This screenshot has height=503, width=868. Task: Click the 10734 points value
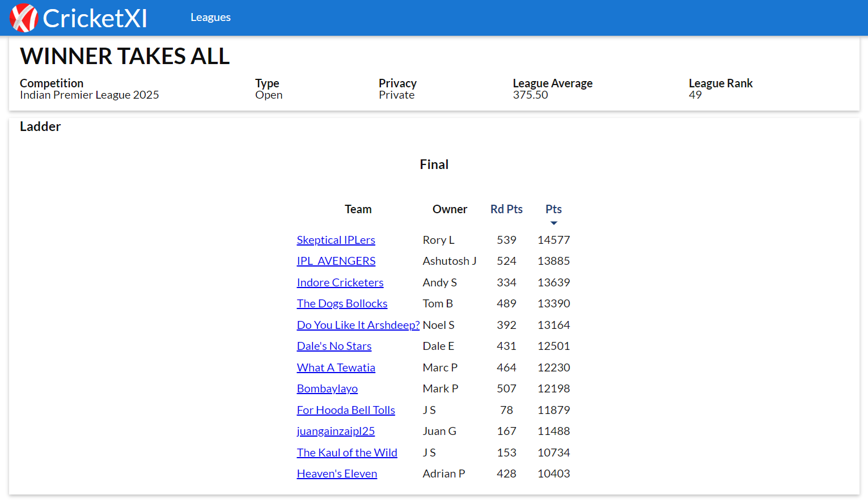[x=553, y=453]
